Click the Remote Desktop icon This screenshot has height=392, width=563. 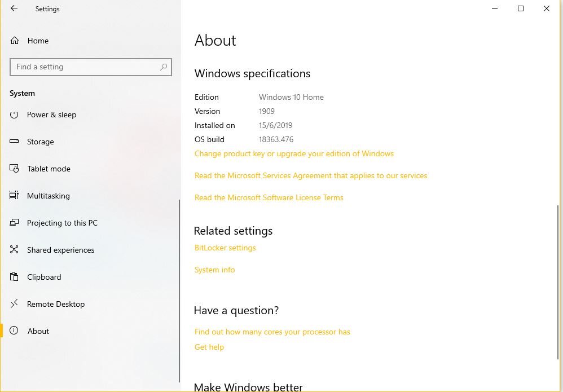(x=14, y=303)
